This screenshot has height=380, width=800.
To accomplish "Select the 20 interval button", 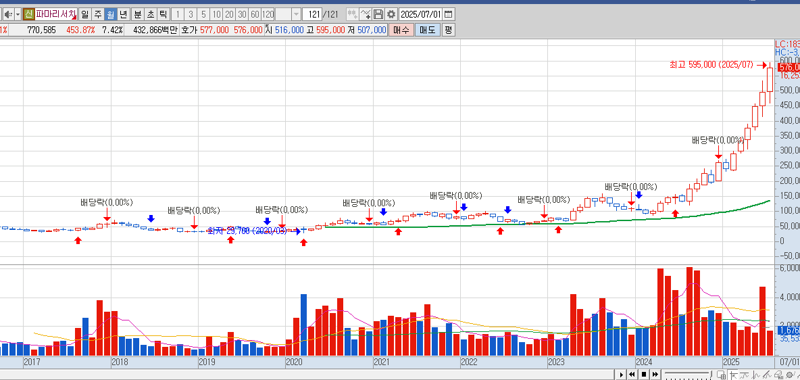I will 229,14.
